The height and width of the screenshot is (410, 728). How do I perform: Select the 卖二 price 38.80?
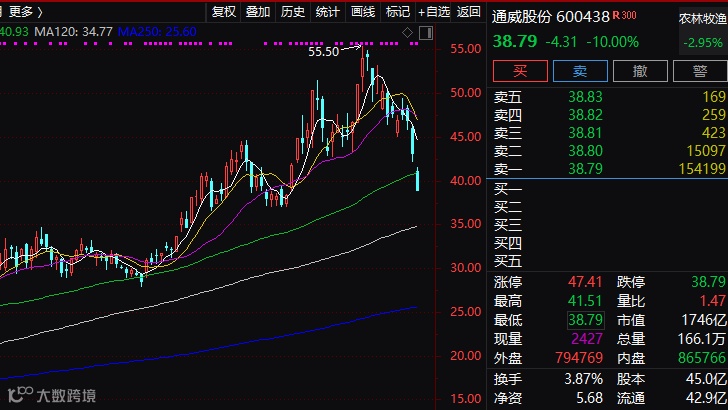pyautogui.click(x=585, y=151)
